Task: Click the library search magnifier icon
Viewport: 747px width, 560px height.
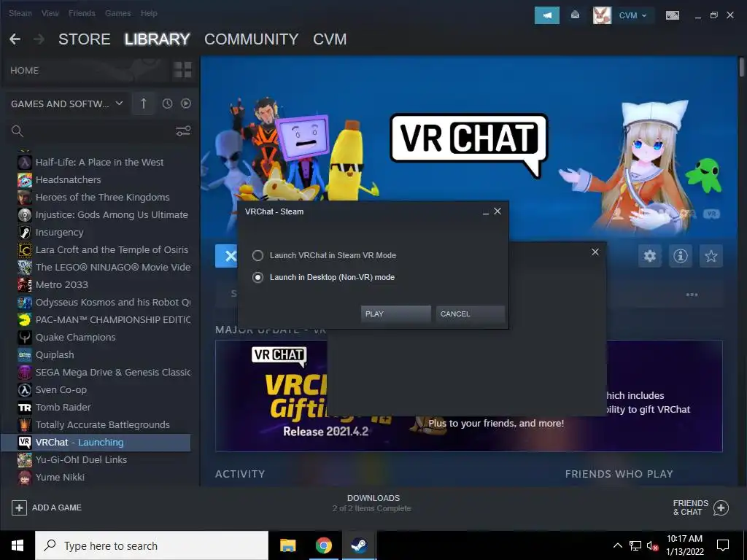Action: click(18, 131)
